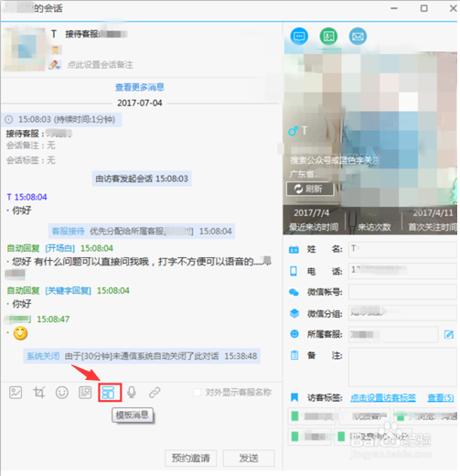Click into the 备注 remarks text box

point(402,368)
